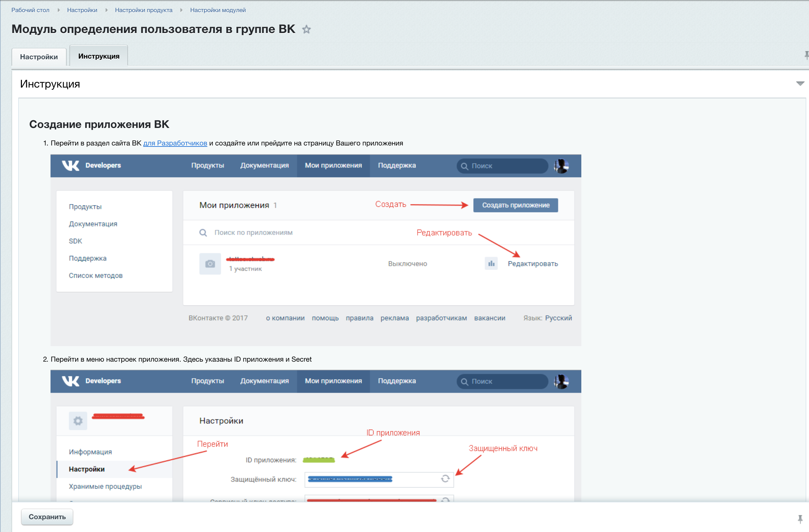The width and height of the screenshot is (809, 532).
Task: Expand arrow after Рабочий стол breadcrumb
Action: click(59, 10)
